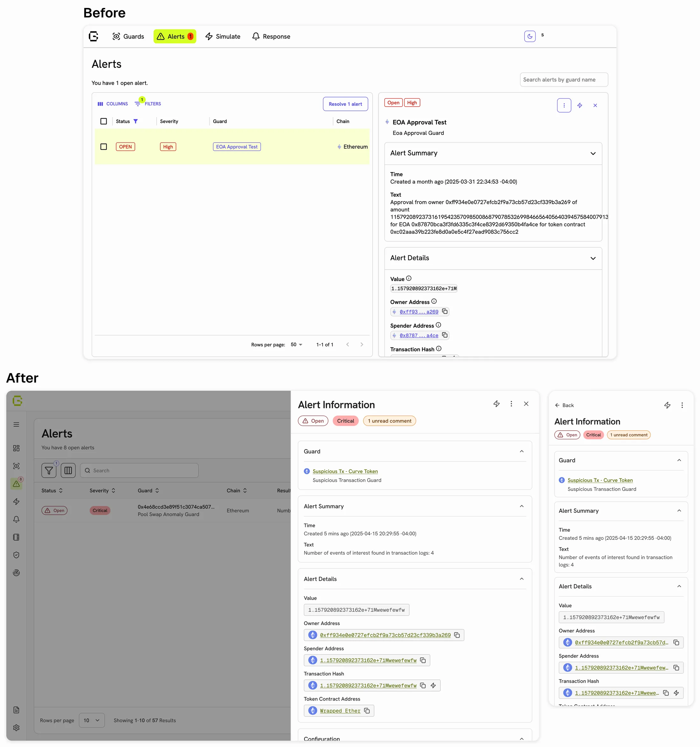Click the Critical severity badge in alert row

click(100, 510)
